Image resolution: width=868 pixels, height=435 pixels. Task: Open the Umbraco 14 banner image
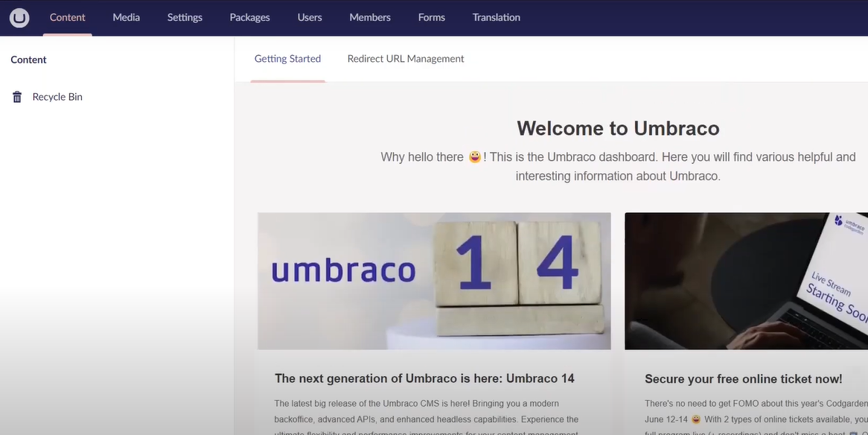pos(435,281)
